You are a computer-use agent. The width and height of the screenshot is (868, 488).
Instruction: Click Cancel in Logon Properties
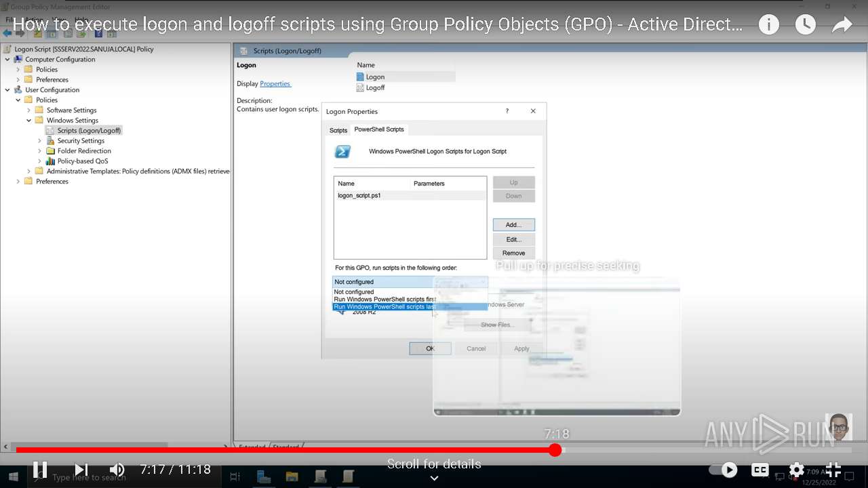point(476,348)
